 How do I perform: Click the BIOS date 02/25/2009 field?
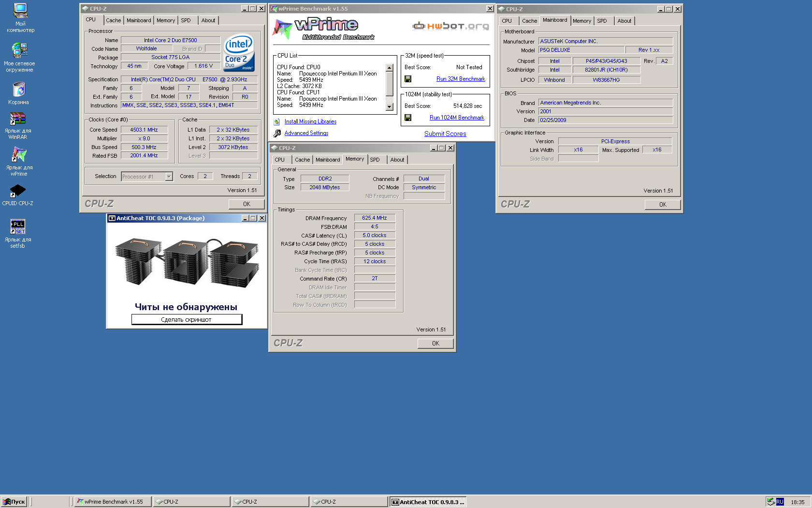(605, 120)
